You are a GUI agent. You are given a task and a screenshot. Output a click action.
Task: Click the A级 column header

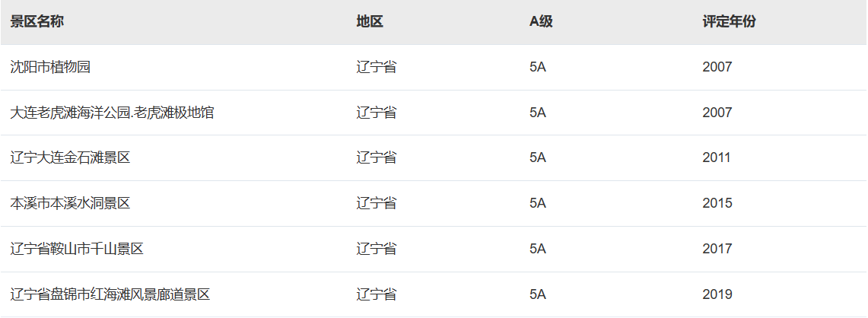pyautogui.click(x=541, y=22)
